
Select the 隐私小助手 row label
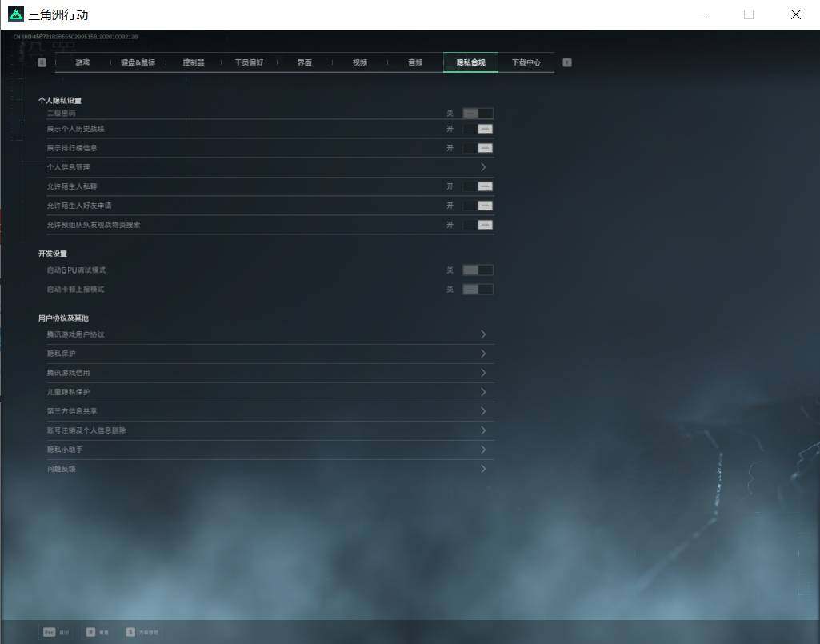click(65, 450)
